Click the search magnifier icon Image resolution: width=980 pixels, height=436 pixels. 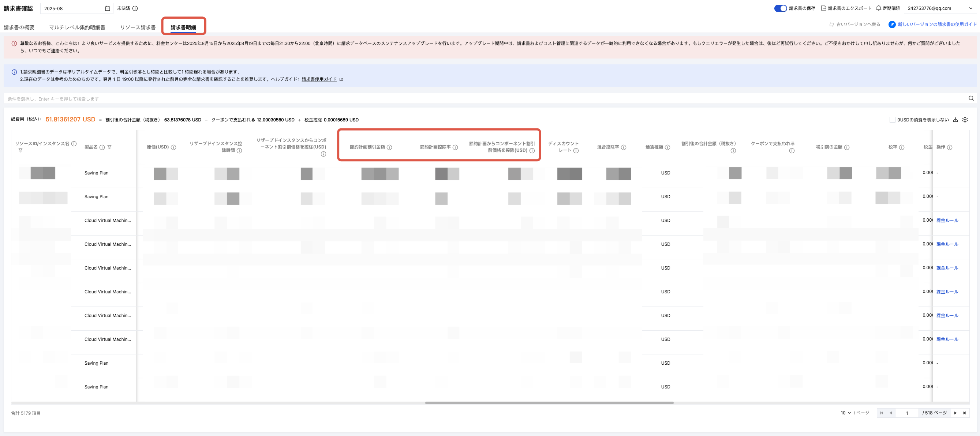click(x=971, y=98)
